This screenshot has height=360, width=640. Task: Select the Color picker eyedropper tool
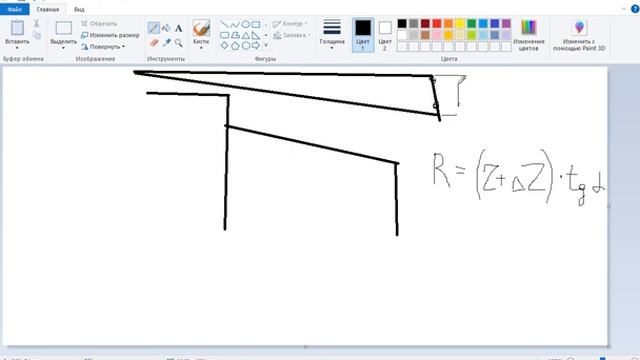(167, 42)
